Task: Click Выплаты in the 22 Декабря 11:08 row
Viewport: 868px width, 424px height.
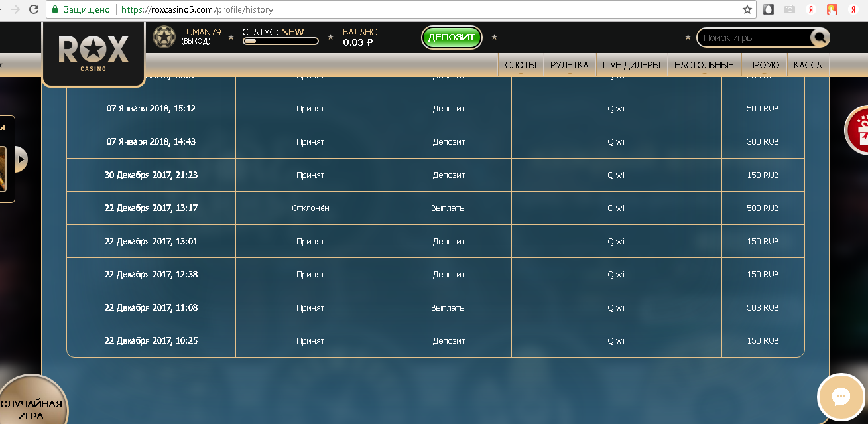Action: 448,307
